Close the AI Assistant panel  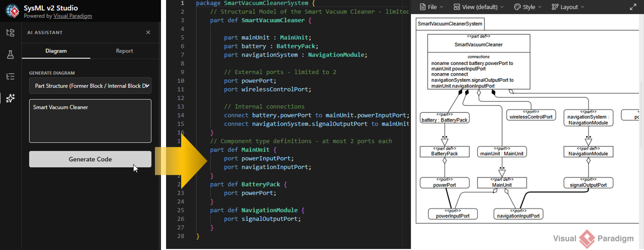[148, 32]
